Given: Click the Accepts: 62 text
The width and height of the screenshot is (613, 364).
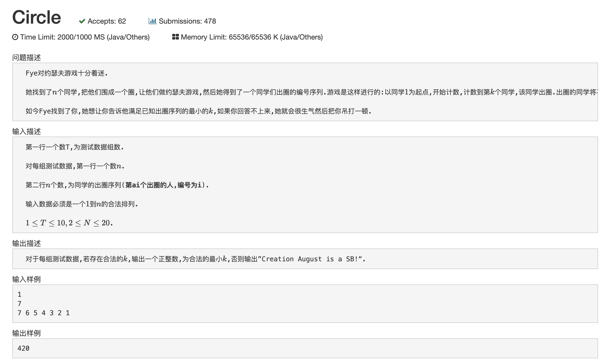Looking at the screenshot, I should pyautogui.click(x=107, y=21).
